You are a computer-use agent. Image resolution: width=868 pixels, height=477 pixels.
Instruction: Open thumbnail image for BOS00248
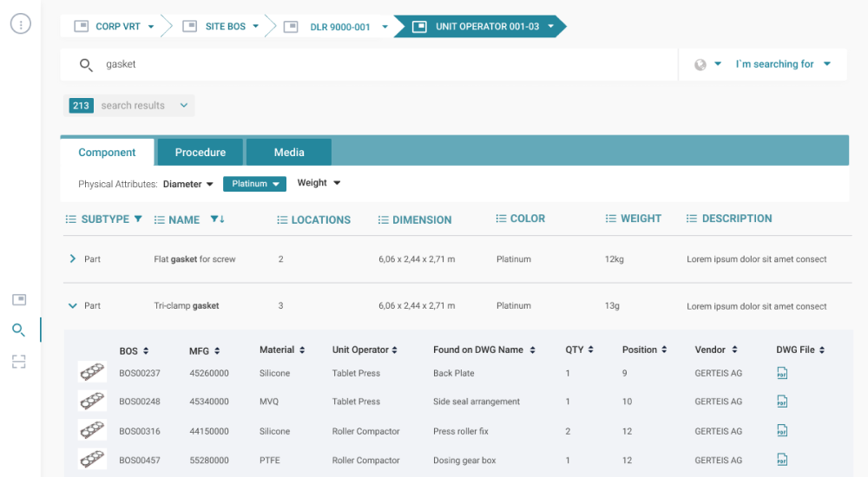click(93, 401)
